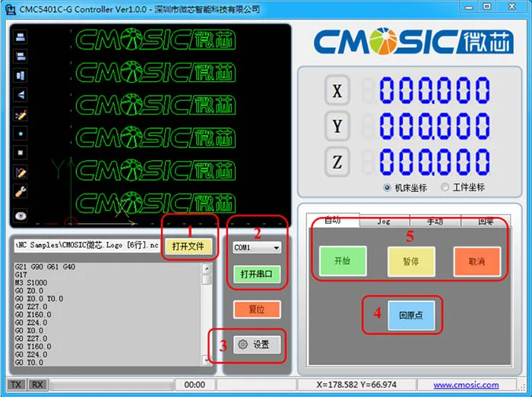Screen dimensions: 532x397
Task: Select G-code line M3 S1000
Action: tap(31, 283)
